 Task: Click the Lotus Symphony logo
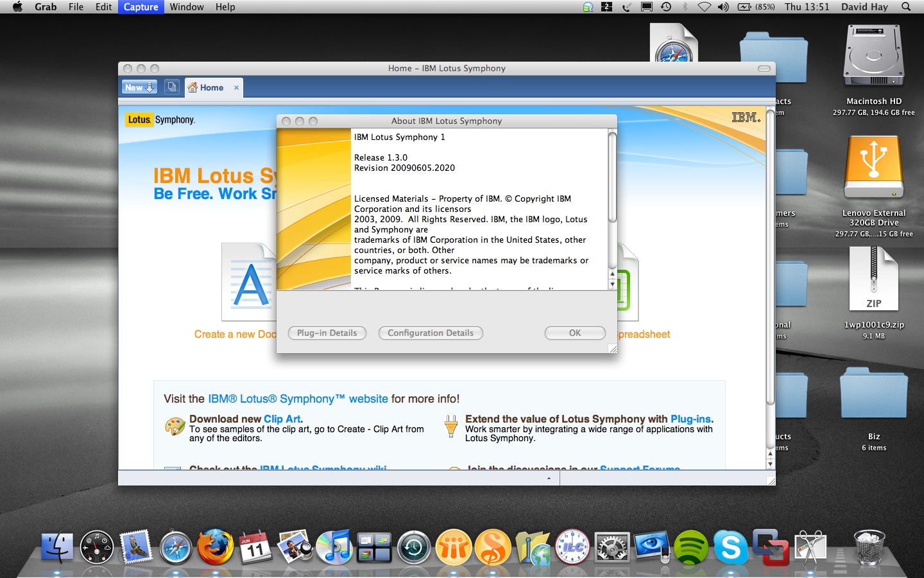[x=160, y=119]
